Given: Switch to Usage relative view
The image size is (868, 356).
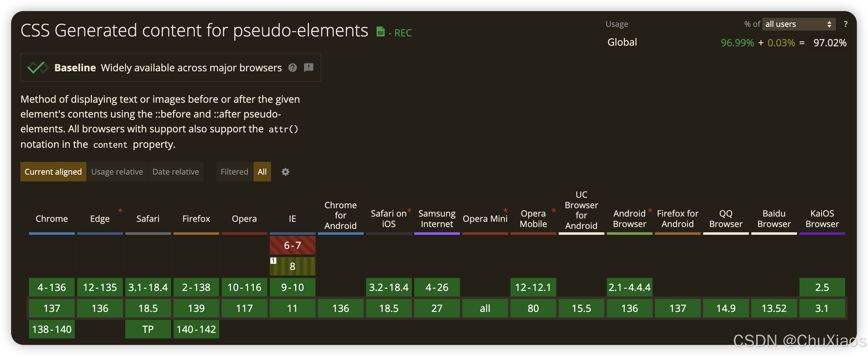Looking at the screenshot, I should tap(117, 172).
